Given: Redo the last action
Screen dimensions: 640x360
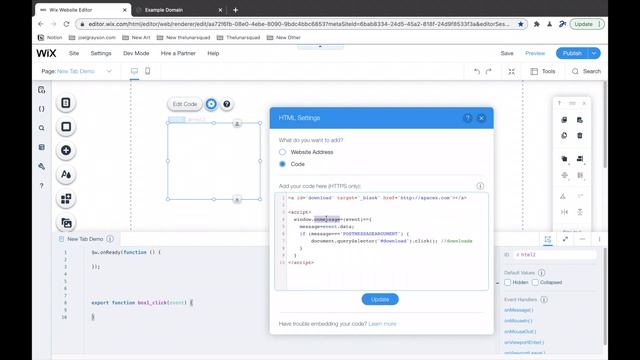Looking at the screenshot, I should click(489, 71).
